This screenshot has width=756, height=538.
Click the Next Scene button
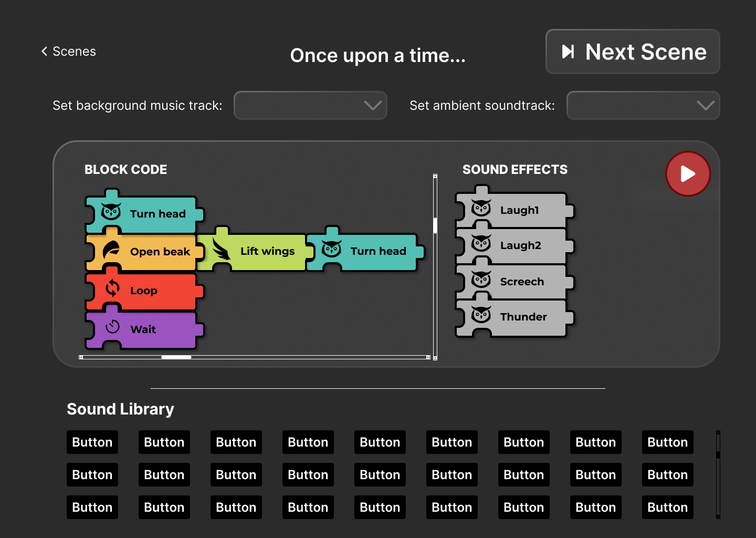633,51
